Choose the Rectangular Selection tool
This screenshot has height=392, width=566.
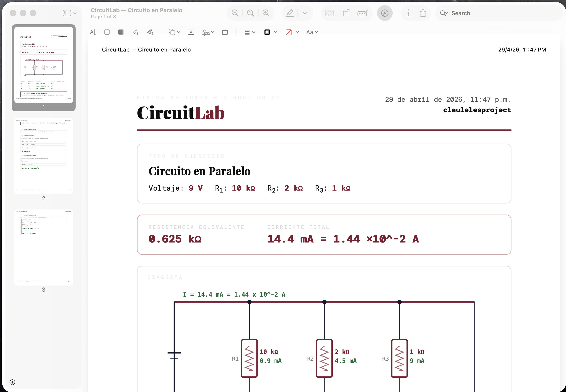pyautogui.click(x=107, y=32)
